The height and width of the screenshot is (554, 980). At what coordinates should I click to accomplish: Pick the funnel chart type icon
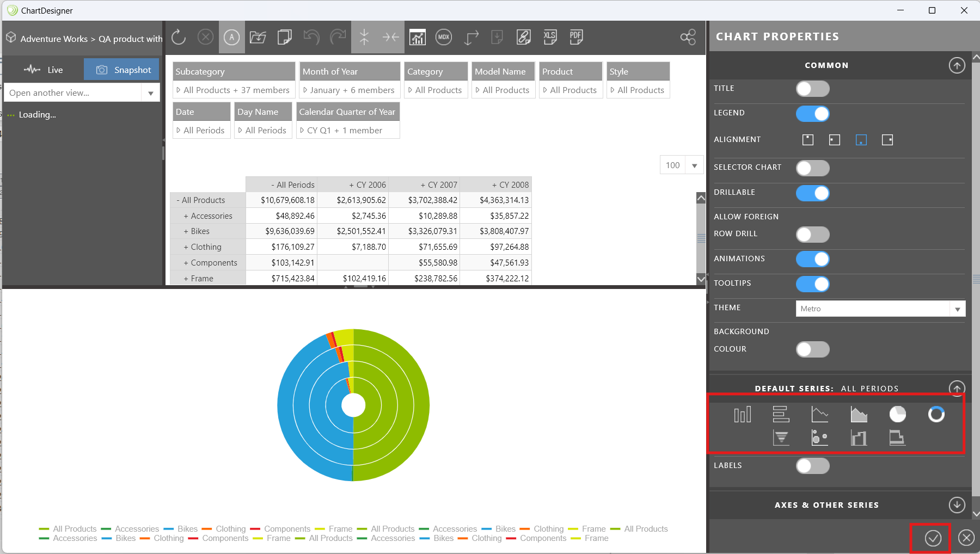[781, 438]
